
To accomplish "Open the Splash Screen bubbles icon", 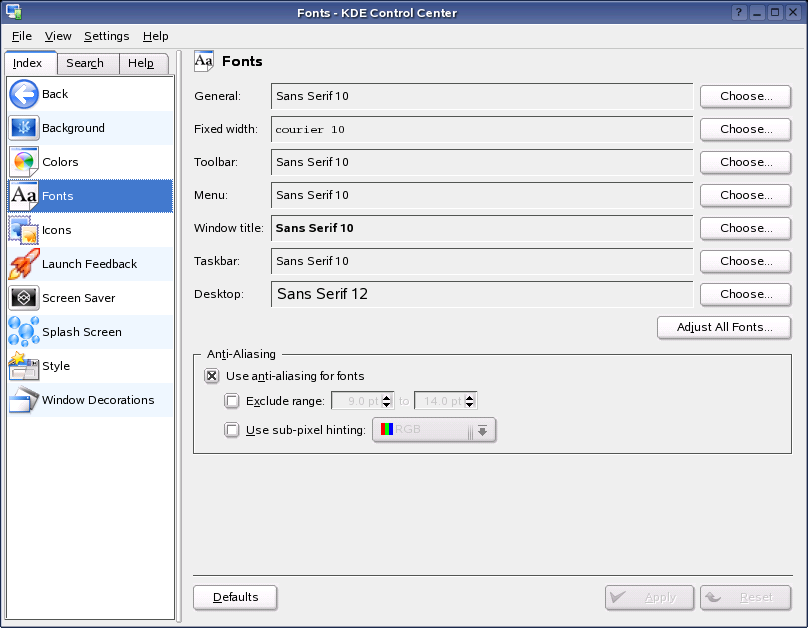I will pyautogui.click(x=24, y=332).
